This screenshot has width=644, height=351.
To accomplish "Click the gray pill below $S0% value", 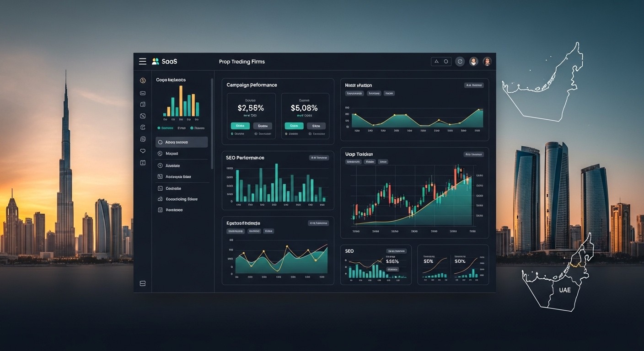I will 392,270.
